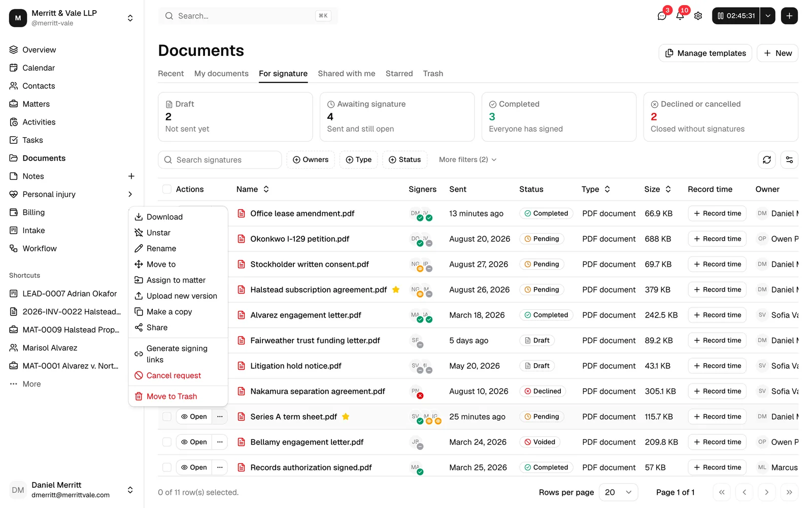Open row actions menu for Series A term sheet
The width and height of the screenshot is (812, 508).
point(220,417)
